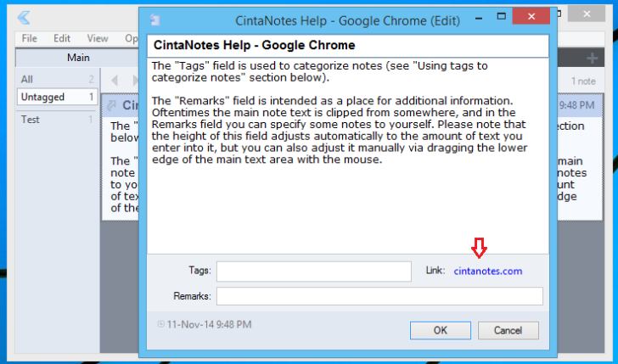The height and width of the screenshot is (364, 618).
Task: Click the note icon in dialog title bar
Action: click(x=155, y=19)
